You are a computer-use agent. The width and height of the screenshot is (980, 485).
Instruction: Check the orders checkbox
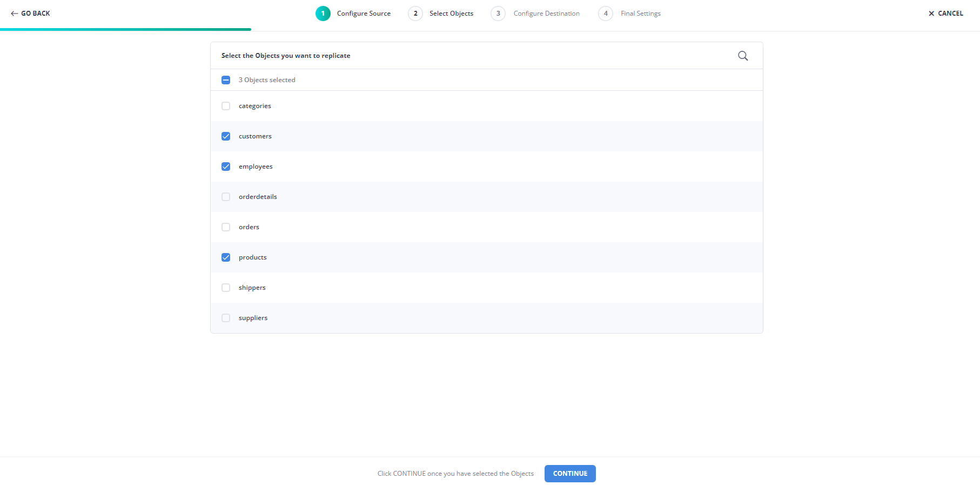[x=226, y=227]
